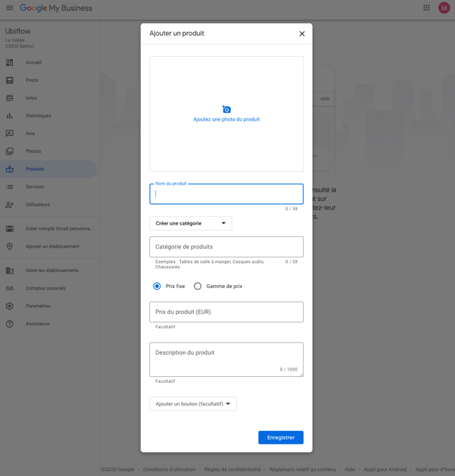Open the Créer une catégorie dropdown
Image resolution: width=455 pixels, height=476 pixels.
coord(191,223)
